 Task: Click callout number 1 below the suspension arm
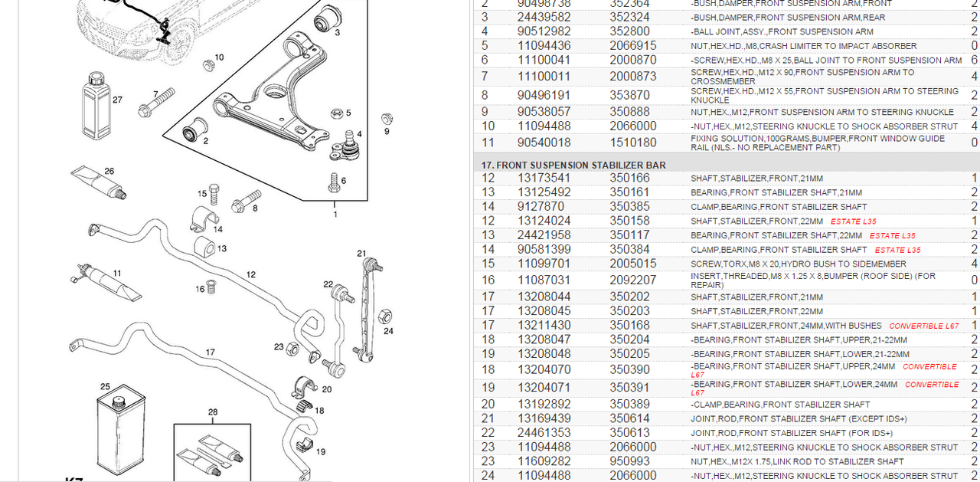(335, 214)
